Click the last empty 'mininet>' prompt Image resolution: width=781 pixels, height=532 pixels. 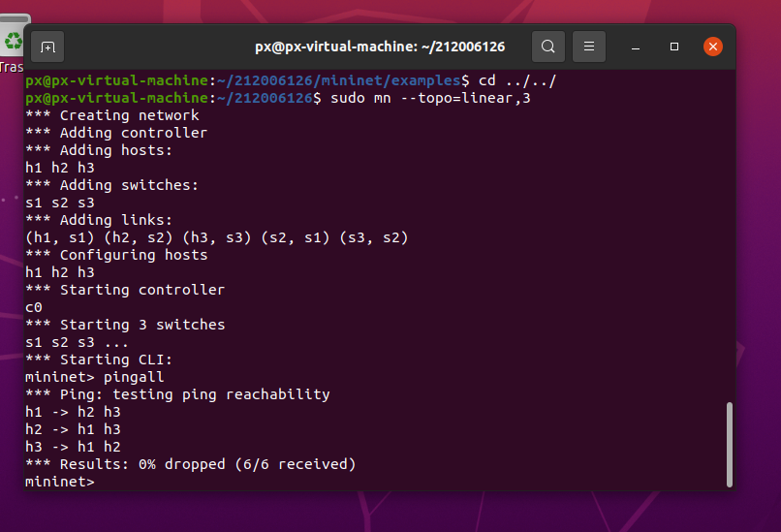coord(60,482)
